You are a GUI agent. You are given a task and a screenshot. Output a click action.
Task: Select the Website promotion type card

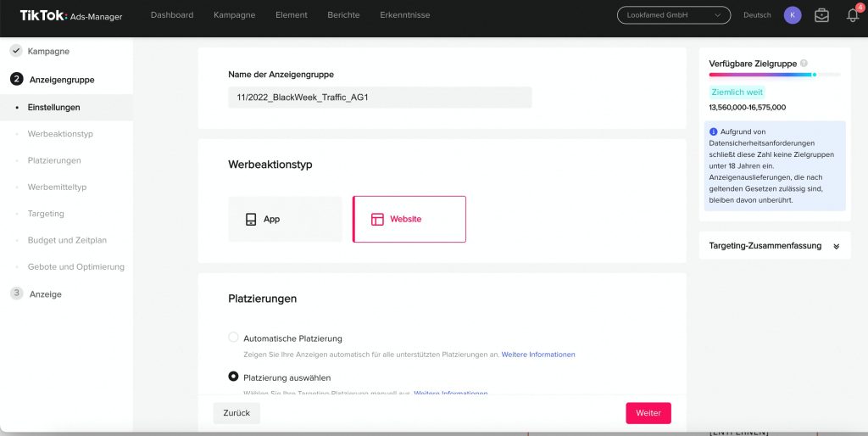(x=409, y=220)
